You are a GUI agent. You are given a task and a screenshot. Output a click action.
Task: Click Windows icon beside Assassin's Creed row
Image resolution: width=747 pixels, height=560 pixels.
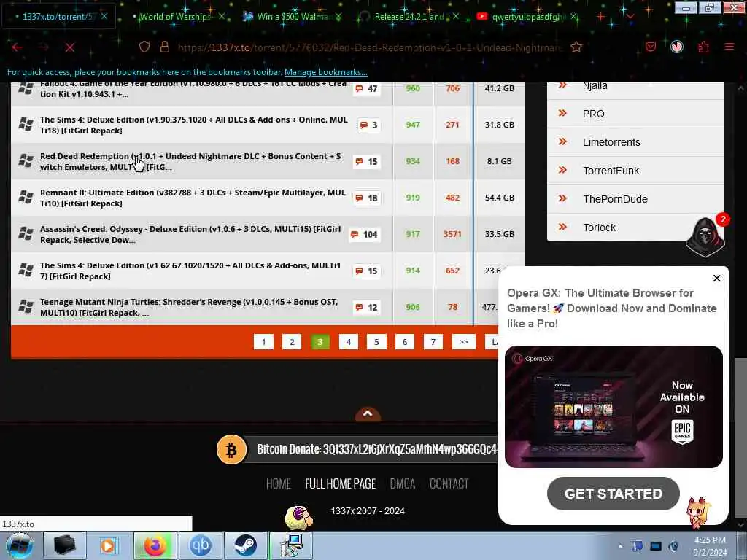click(x=26, y=233)
